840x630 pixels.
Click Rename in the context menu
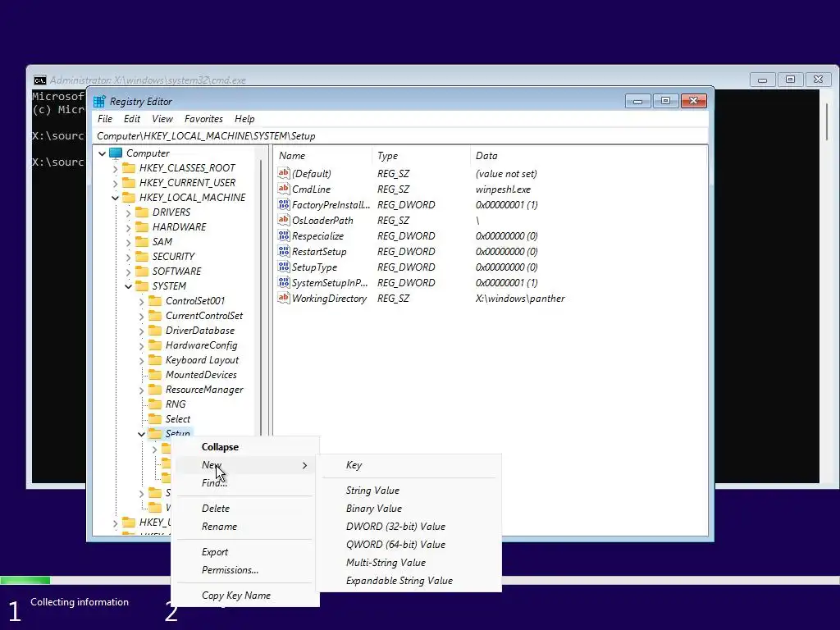click(244, 527)
